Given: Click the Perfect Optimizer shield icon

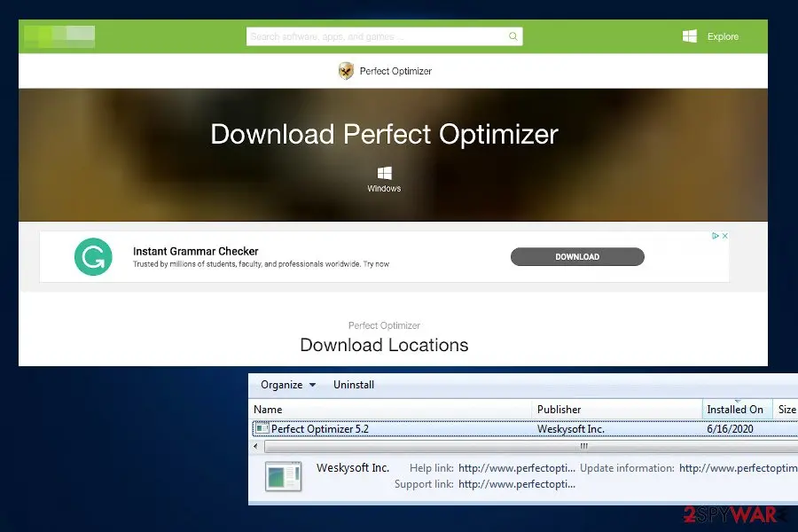Looking at the screenshot, I should (346, 71).
